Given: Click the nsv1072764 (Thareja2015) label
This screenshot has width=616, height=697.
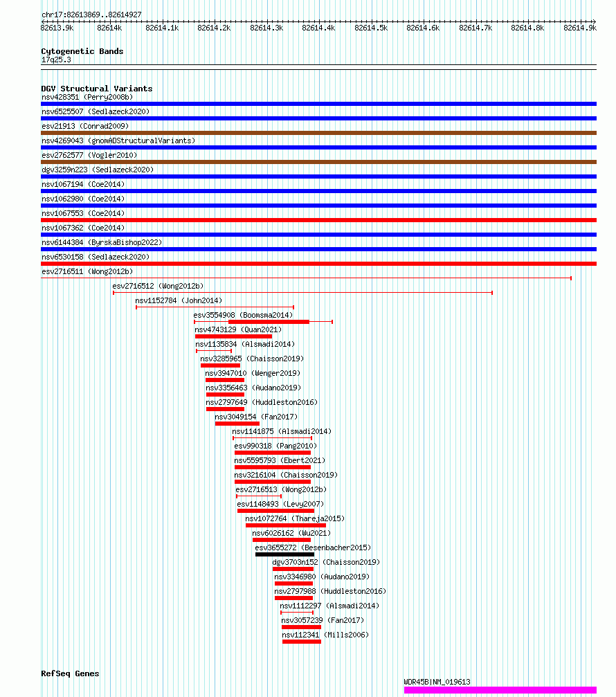Looking at the screenshot, I should point(295,518).
